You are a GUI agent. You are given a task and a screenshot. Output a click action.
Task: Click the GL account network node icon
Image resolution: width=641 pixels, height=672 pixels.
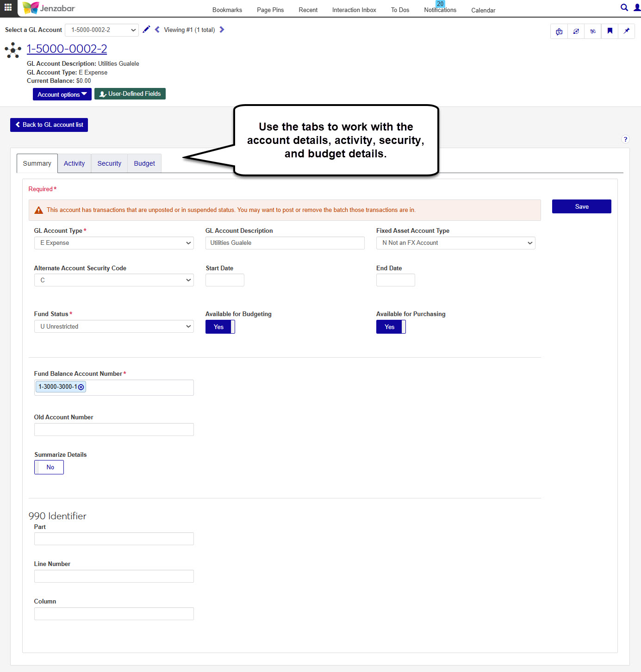point(13,50)
